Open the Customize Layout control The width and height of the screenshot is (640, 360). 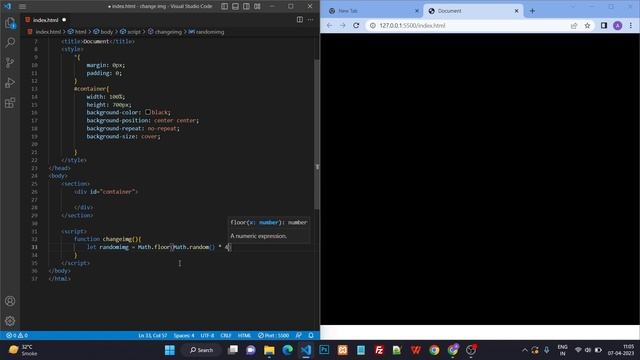(257, 6)
